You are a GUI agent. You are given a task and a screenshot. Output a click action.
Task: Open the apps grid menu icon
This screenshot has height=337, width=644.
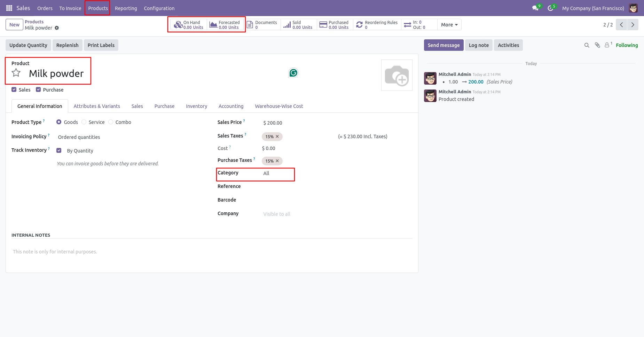[x=9, y=8]
